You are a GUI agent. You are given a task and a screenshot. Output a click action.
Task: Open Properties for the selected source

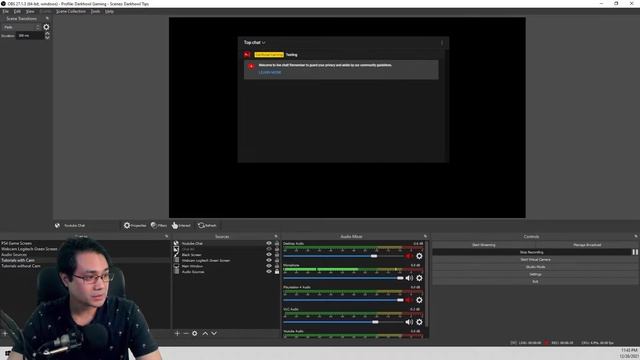pos(135,225)
